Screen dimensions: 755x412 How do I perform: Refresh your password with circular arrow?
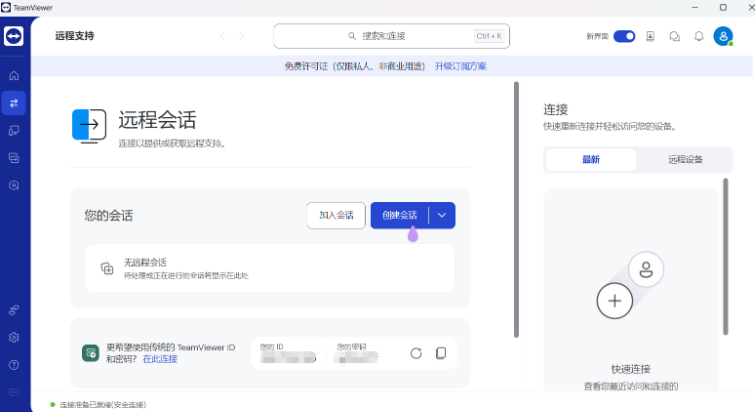click(416, 353)
